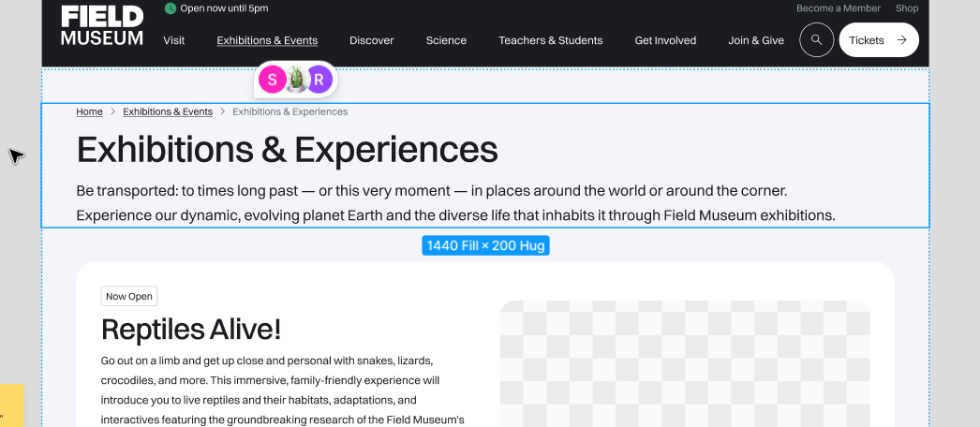This screenshot has height=427, width=980.
Task: Click the chevron after the Home breadcrumb
Action: 113,111
